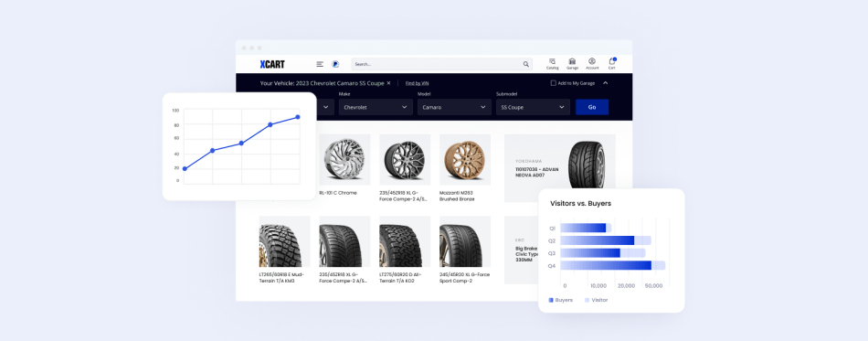Click the PayPal icon beside the menu

335,64
